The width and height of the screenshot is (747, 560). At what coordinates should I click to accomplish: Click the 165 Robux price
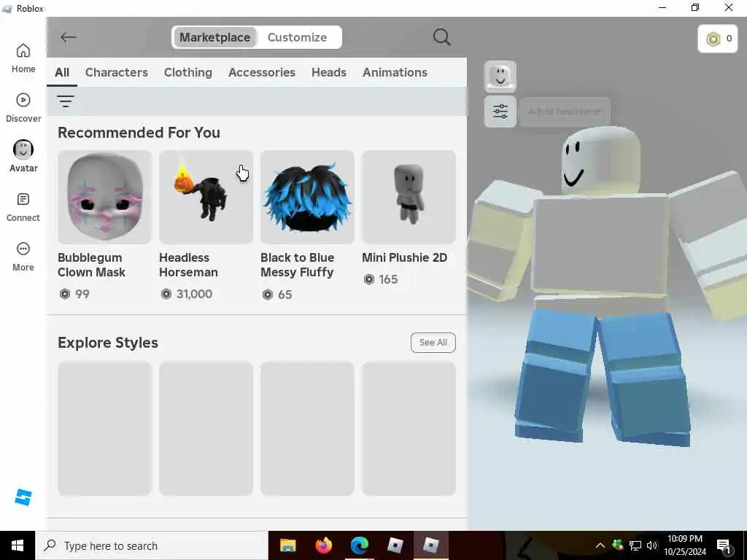click(381, 279)
